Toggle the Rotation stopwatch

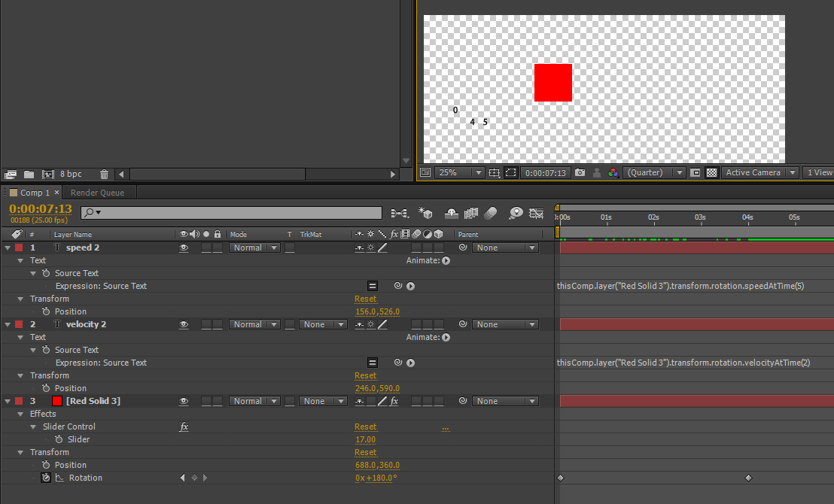[46, 478]
